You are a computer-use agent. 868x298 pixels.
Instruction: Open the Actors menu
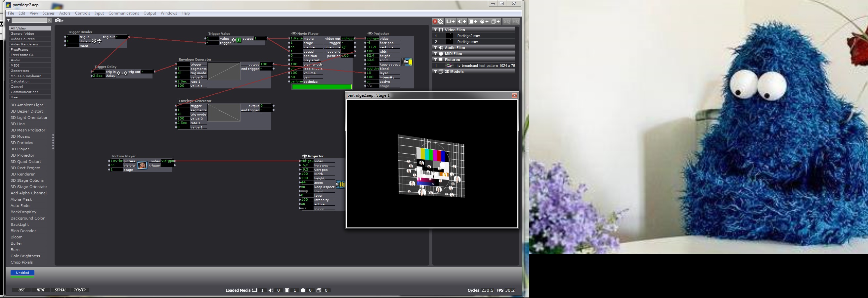65,13
